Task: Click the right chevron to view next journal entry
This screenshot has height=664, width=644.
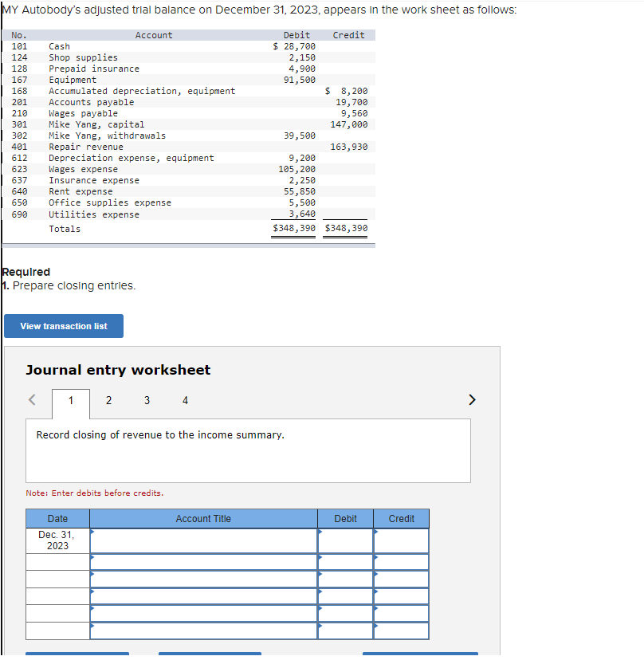Action: pyautogui.click(x=472, y=400)
